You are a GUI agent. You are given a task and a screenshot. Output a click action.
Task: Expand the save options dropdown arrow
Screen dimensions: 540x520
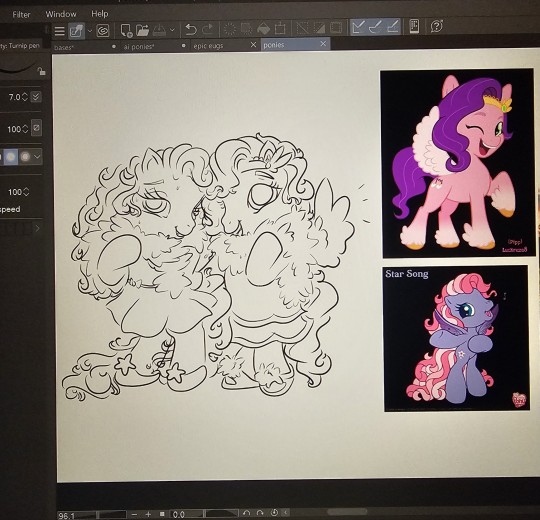click(173, 30)
